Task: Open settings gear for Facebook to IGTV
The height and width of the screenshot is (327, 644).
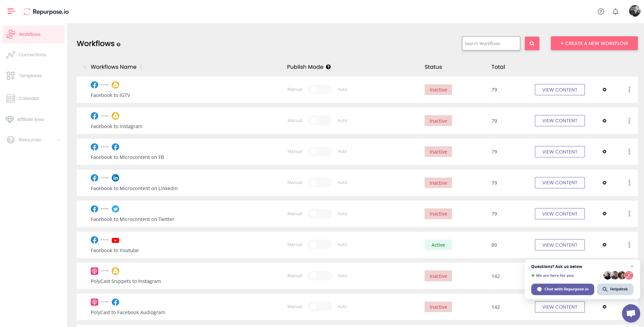Action: coord(604,90)
